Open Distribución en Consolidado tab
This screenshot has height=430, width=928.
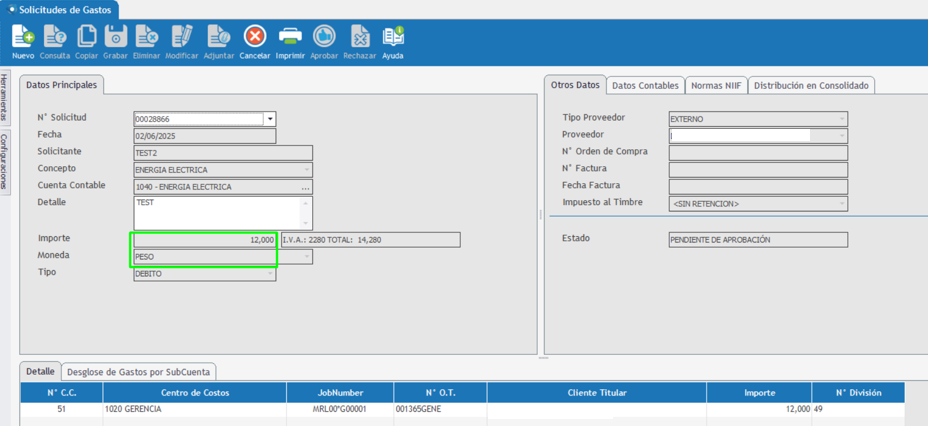(x=811, y=86)
